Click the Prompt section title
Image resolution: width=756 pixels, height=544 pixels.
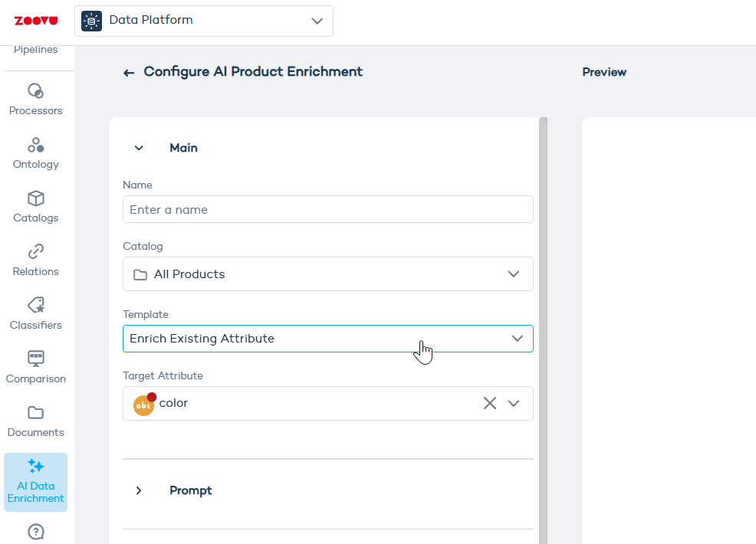pyautogui.click(x=191, y=490)
